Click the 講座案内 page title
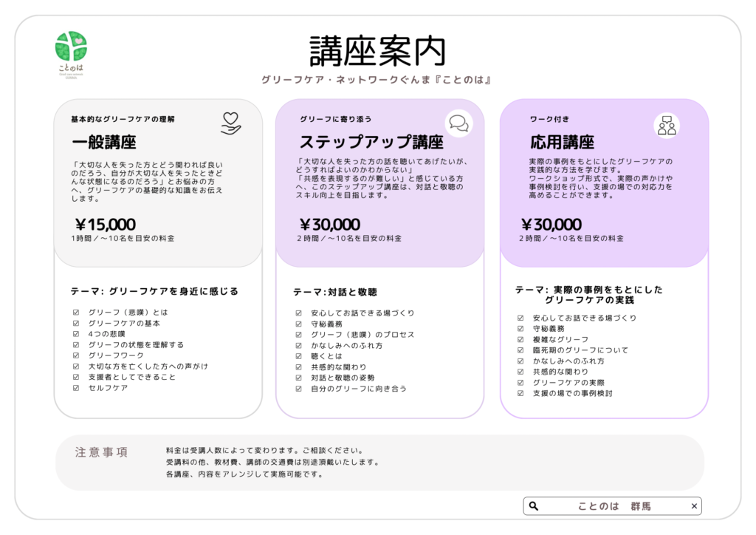Screen dimensions: 756x535 click(377, 52)
